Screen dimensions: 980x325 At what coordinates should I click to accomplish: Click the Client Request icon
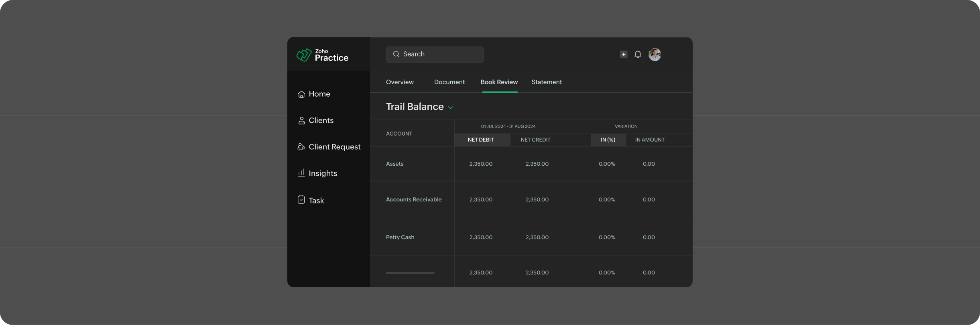click(x=301, y=147)
